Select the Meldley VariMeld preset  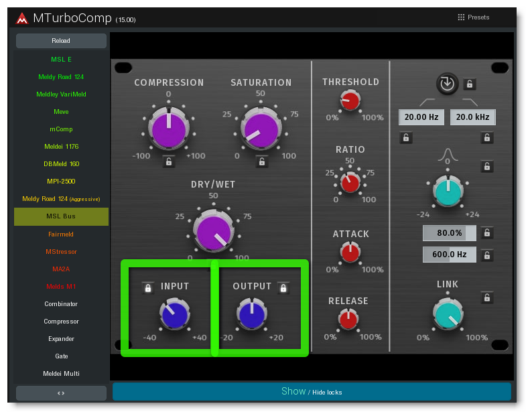[x=61, y=94]
